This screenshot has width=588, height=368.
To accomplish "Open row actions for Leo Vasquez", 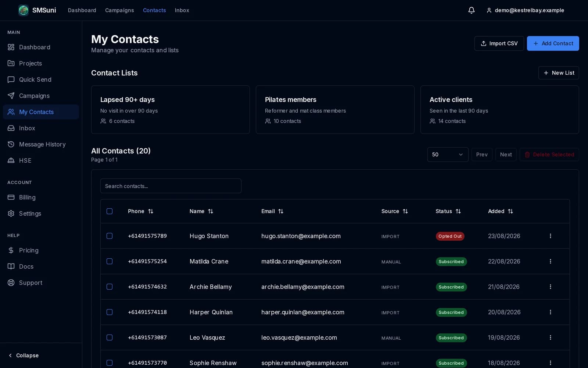I will [x=550, y=337].
